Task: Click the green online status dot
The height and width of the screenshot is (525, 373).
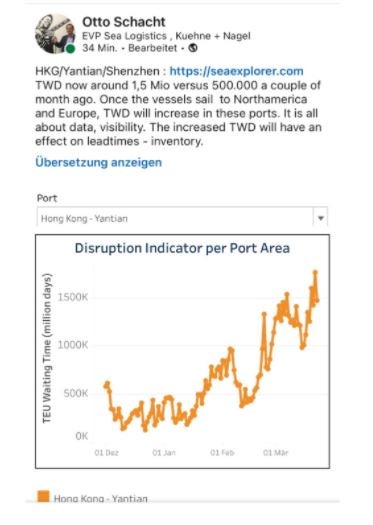Action: pyautogui.click(x=70, y=49)
